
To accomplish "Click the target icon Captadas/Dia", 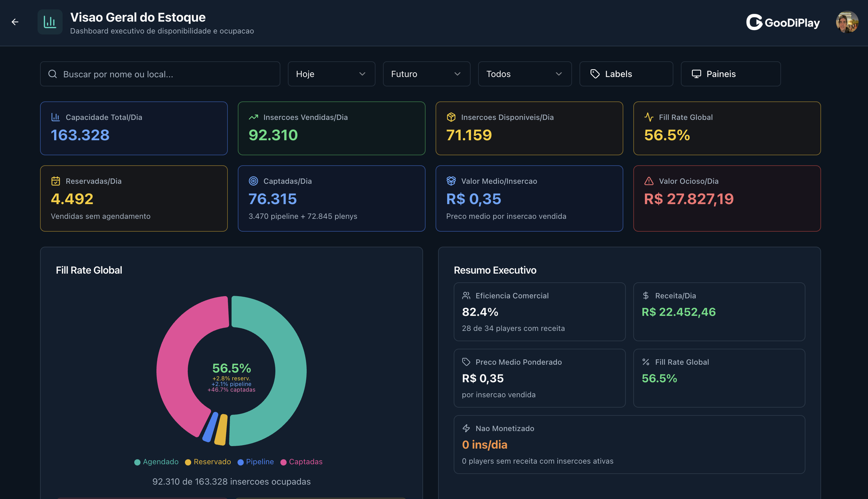I will coord(253,181).
